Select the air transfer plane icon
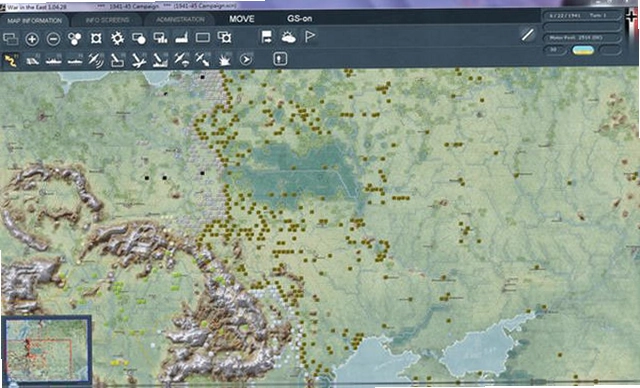Screen dimensions: 640x388 point(203,60)
